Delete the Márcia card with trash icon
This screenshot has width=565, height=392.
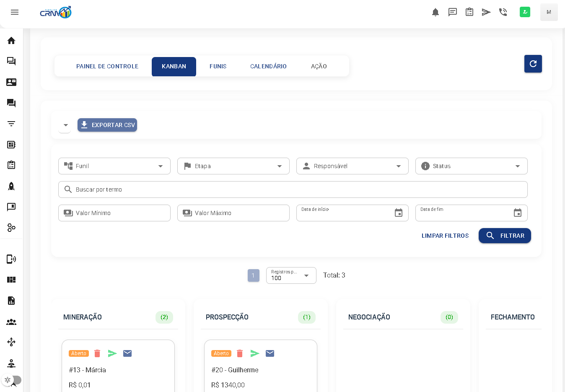point(97,353)
